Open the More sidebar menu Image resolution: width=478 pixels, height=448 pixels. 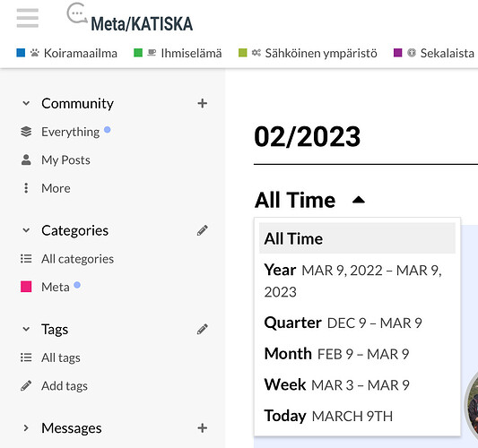click(x=56, y=188)
